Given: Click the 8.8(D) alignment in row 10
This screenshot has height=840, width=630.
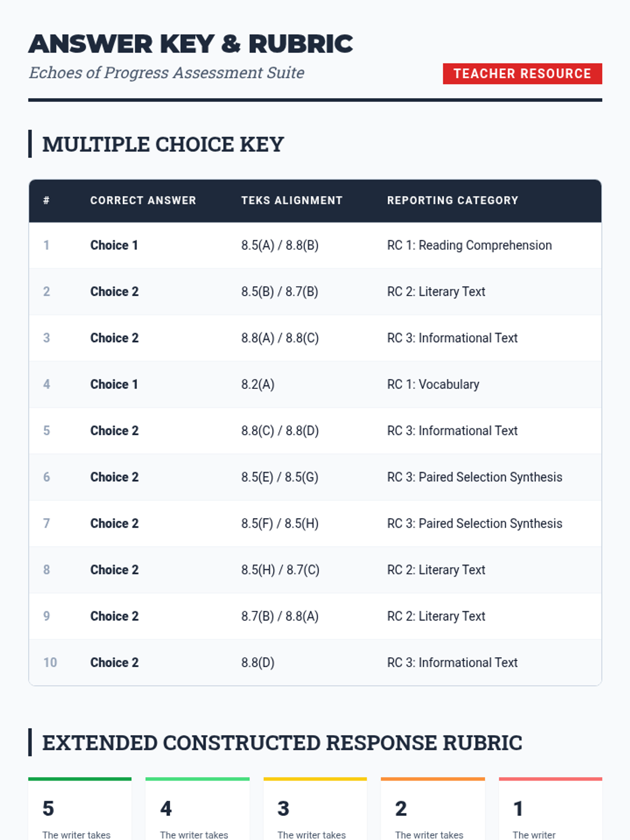Looking at the screenshot, I should pos(258,663).
